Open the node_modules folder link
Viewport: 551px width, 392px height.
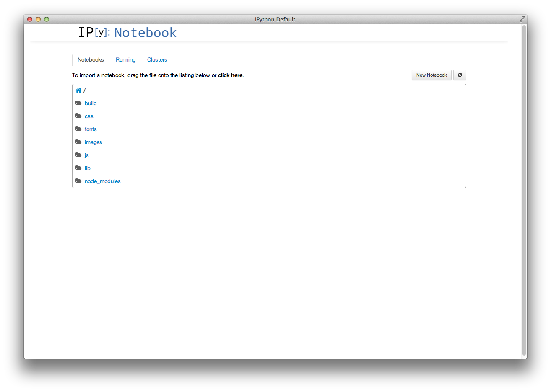[x=103, y=181]
